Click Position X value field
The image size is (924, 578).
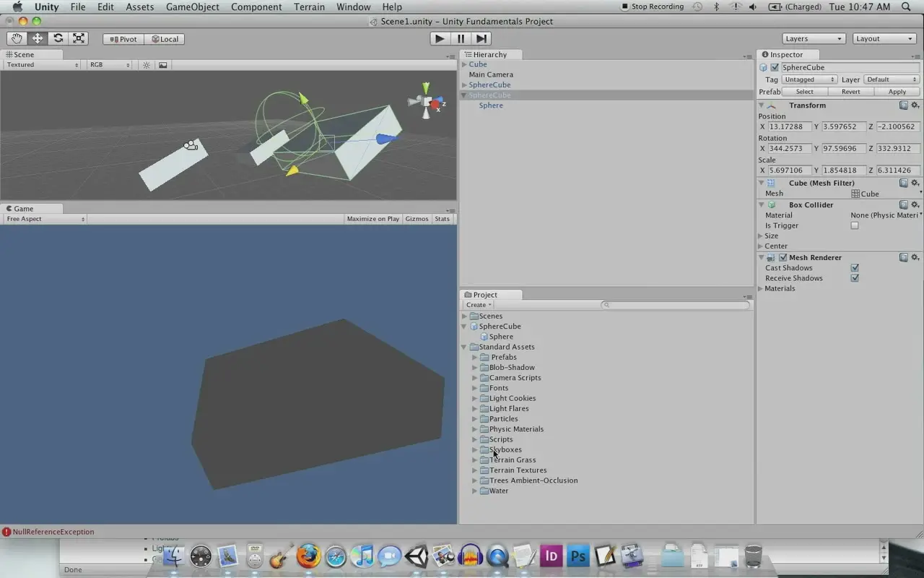(790, 126)
